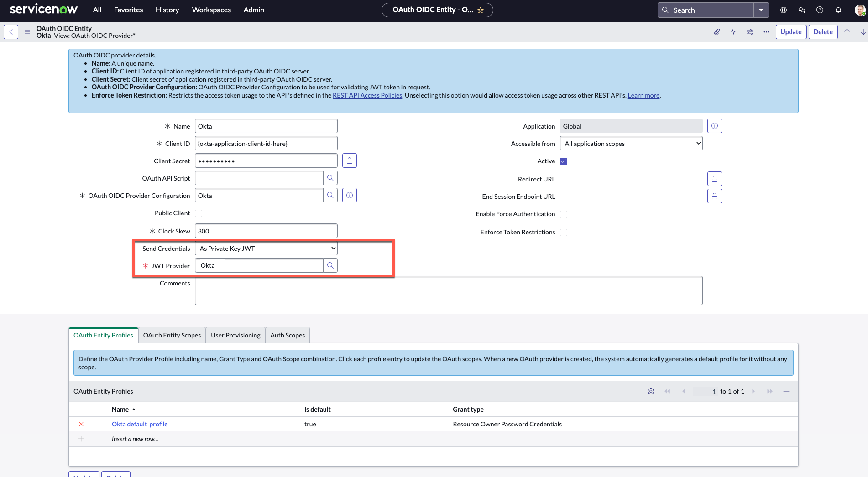Open the Admin menu
The image size is (868, 477).
(254, 10)
